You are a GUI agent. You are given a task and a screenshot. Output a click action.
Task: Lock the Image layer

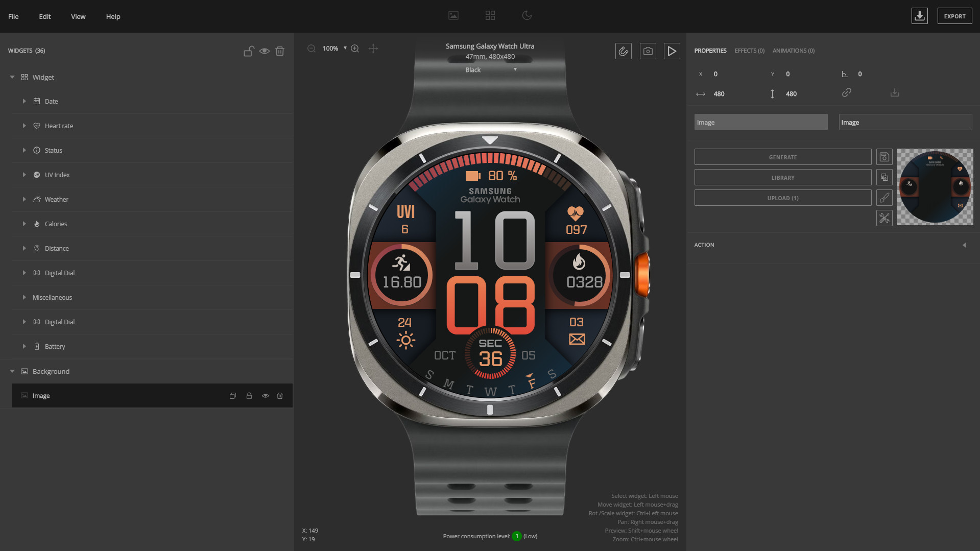click(x=249, y=396)
